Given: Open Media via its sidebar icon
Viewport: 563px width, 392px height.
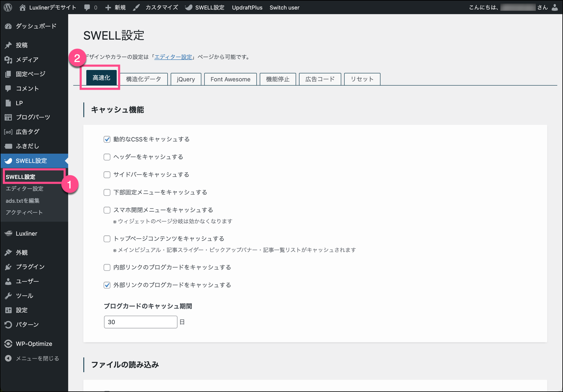Looking at the screenshot, I should coord(8,60).
